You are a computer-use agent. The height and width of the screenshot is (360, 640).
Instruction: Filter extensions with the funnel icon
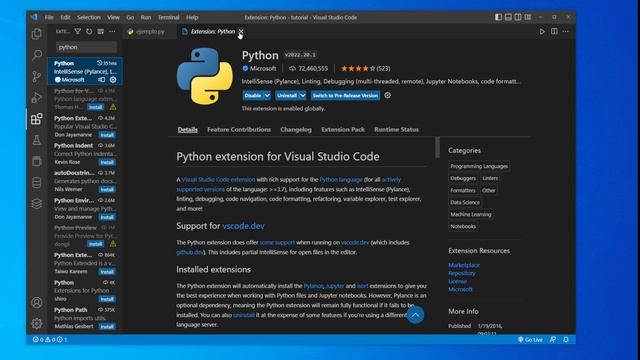pos(78,31)
